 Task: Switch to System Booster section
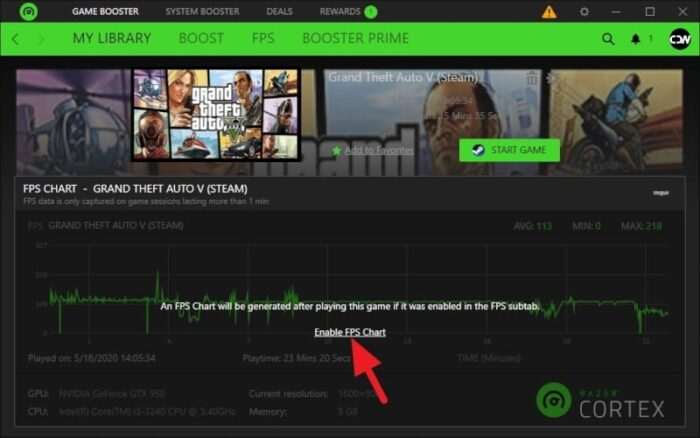point(202,12)
